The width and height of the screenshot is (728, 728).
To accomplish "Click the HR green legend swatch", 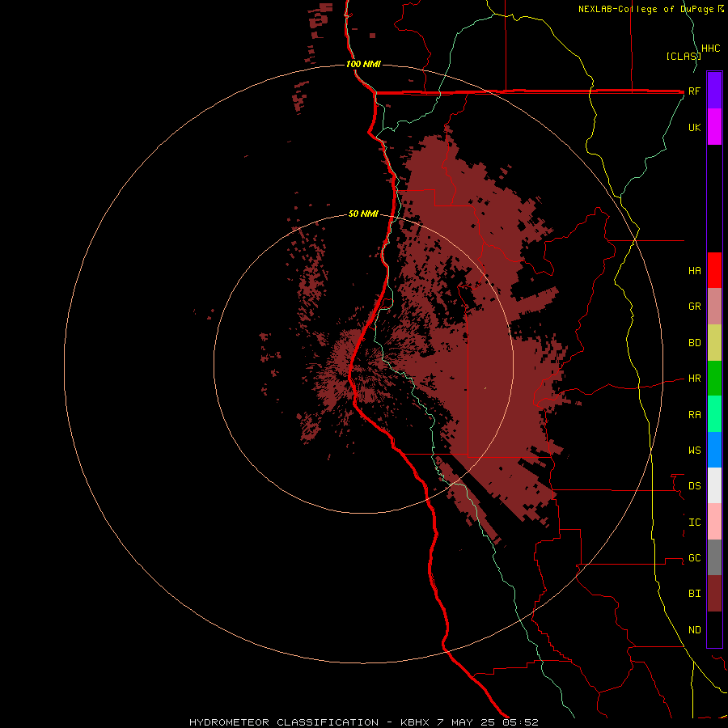I will point(714,379).
